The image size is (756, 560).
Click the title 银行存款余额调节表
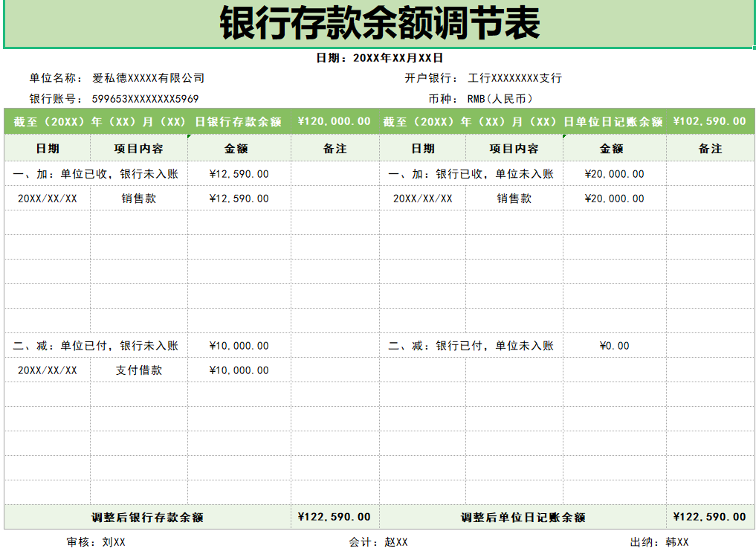point(379,25)
